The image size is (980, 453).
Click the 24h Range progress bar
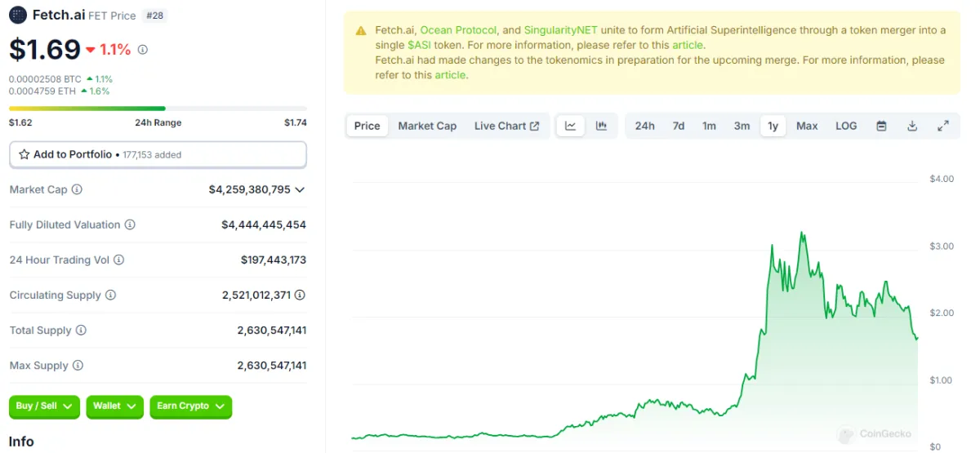coord(158,108)
